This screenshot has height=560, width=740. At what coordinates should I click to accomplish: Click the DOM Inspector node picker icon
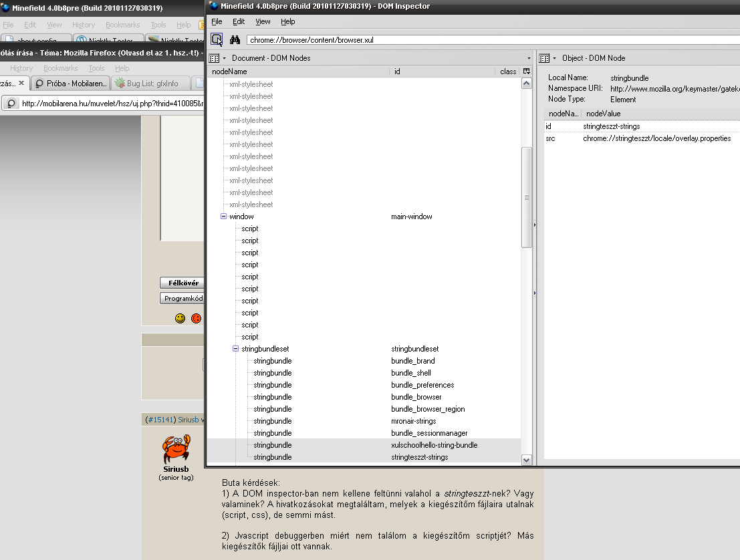(217, 39)
